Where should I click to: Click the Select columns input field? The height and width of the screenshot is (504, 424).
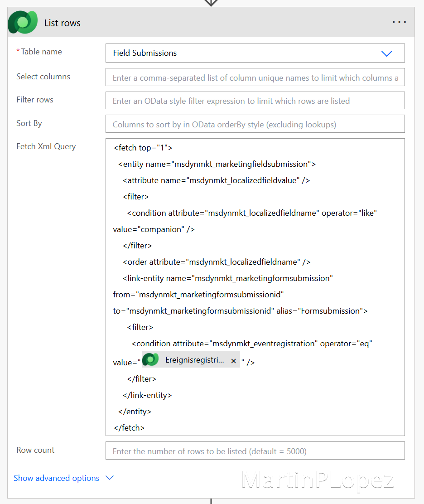click(255, 77)
